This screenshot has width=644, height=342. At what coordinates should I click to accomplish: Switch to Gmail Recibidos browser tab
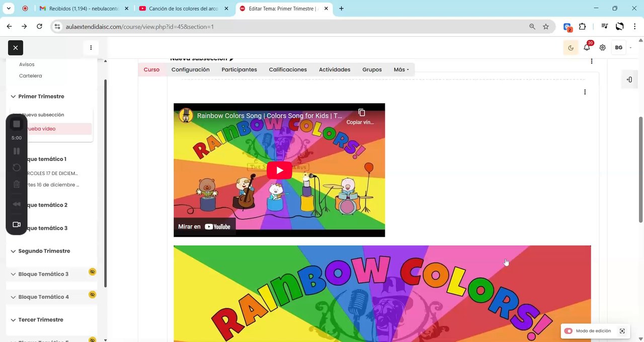click(83, 9)
